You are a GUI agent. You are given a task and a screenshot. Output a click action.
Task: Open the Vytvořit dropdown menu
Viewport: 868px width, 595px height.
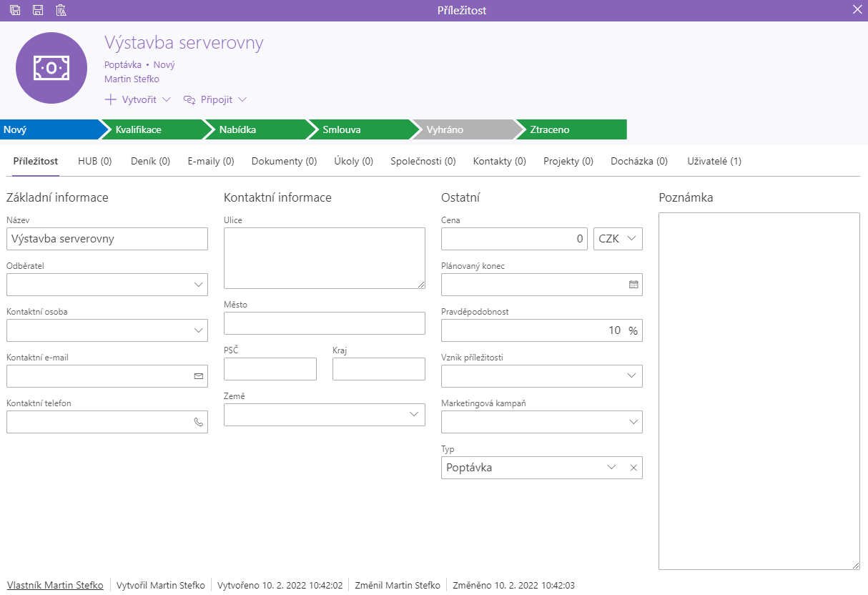point(137,99)
